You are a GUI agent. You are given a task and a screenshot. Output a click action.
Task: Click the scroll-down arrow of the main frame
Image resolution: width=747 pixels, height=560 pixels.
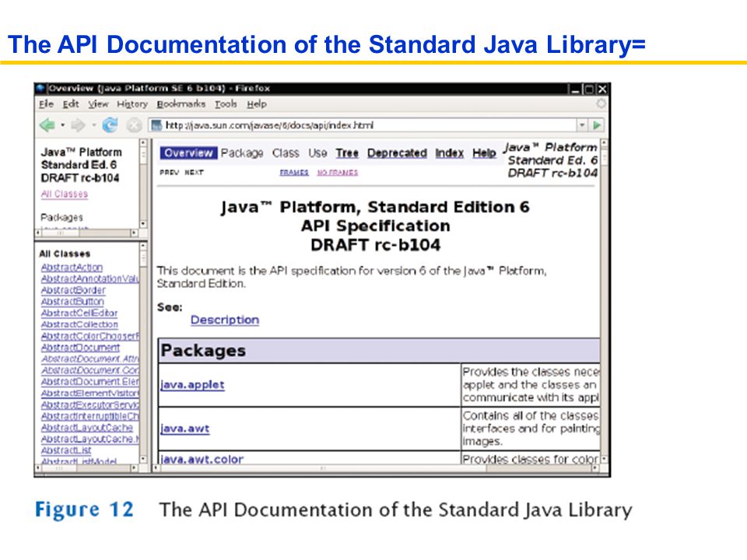tap(604, 459)
